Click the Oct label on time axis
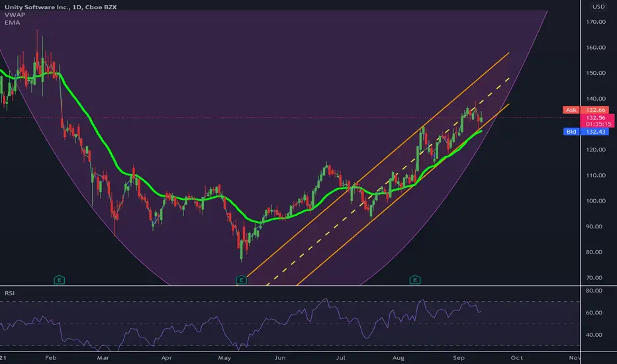617x364 pixels. (516, 357)
